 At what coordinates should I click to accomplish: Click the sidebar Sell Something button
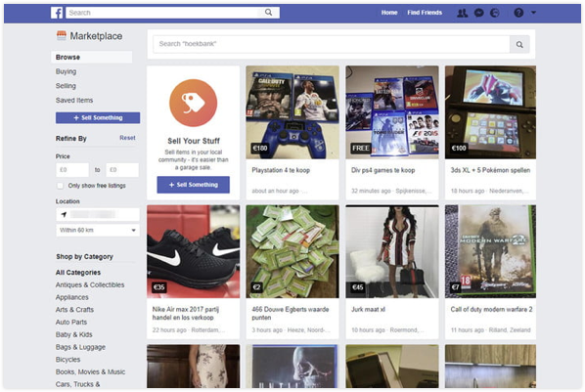pyautogui.click(x=98, y=118)
